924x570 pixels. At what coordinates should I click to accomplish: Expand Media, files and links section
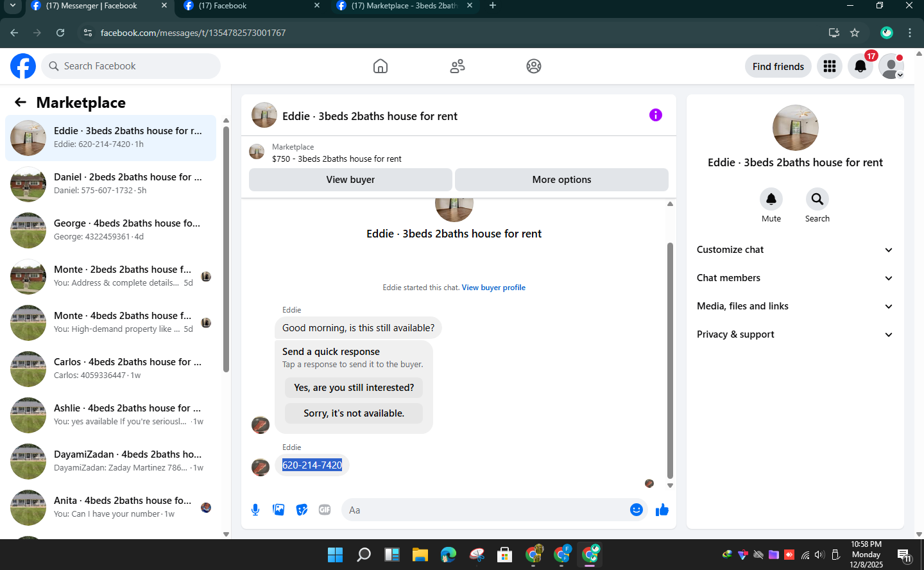[x=795, y=306]
